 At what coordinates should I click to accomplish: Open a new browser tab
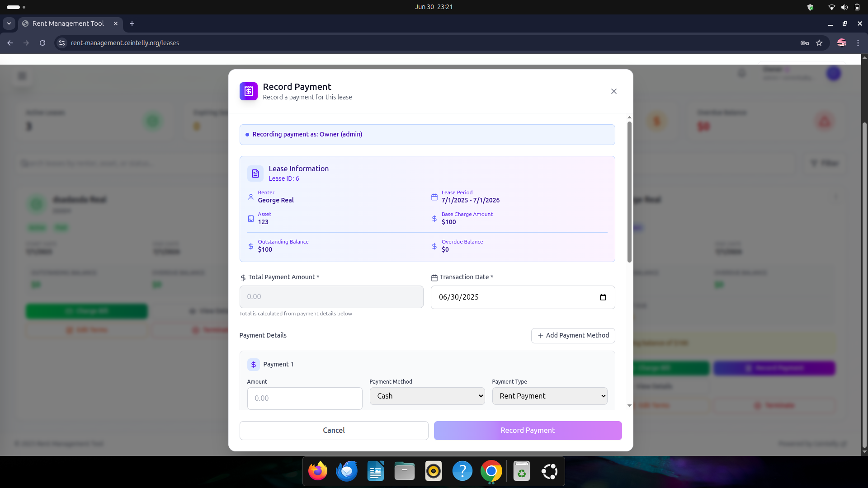[x=132, y=23]
